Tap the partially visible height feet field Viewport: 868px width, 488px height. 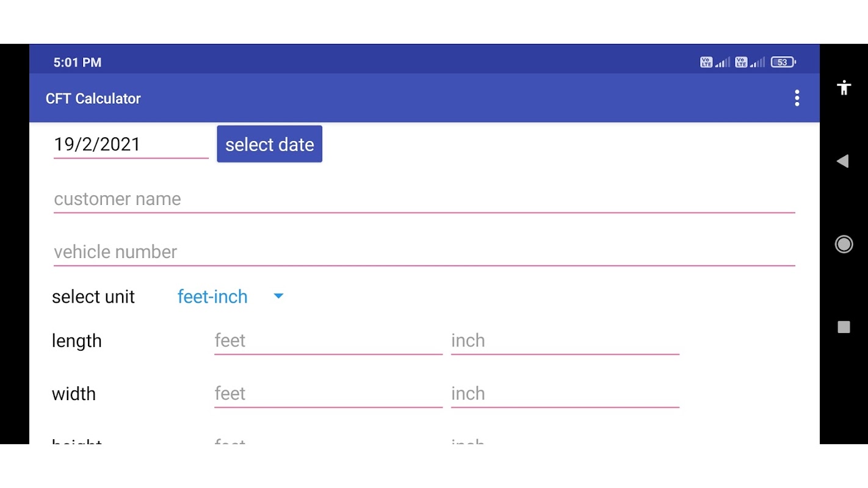(x=328, y=440)
